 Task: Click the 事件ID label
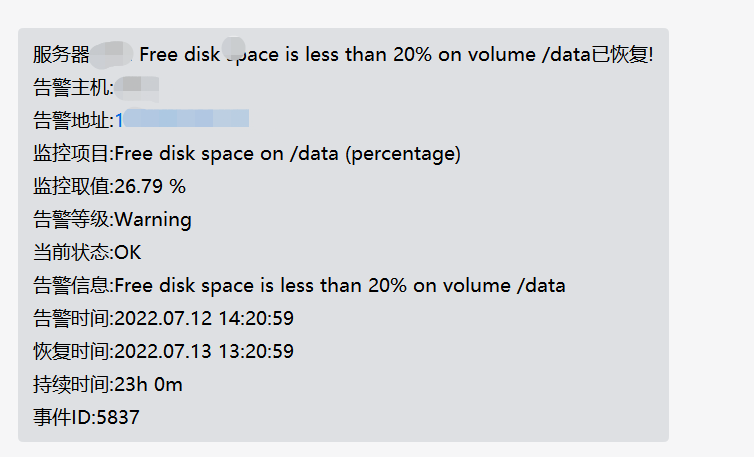tap(62, 417)
